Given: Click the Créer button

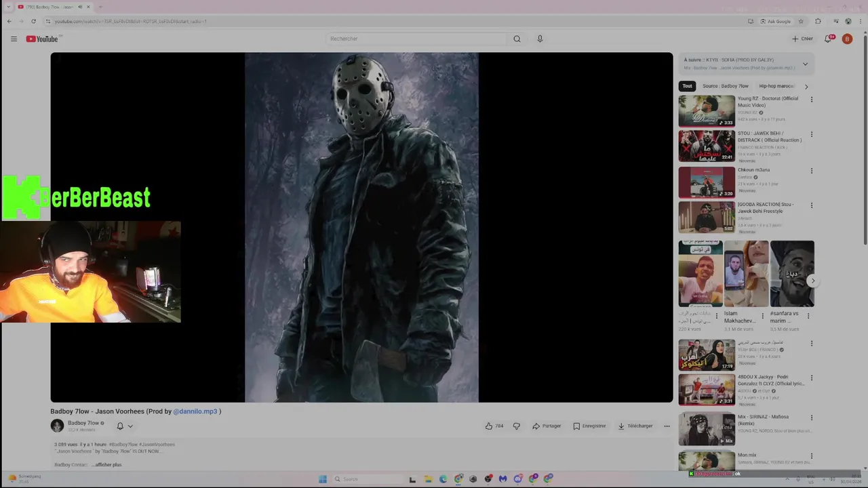Looking at the screenshot, I should (802, 39).
